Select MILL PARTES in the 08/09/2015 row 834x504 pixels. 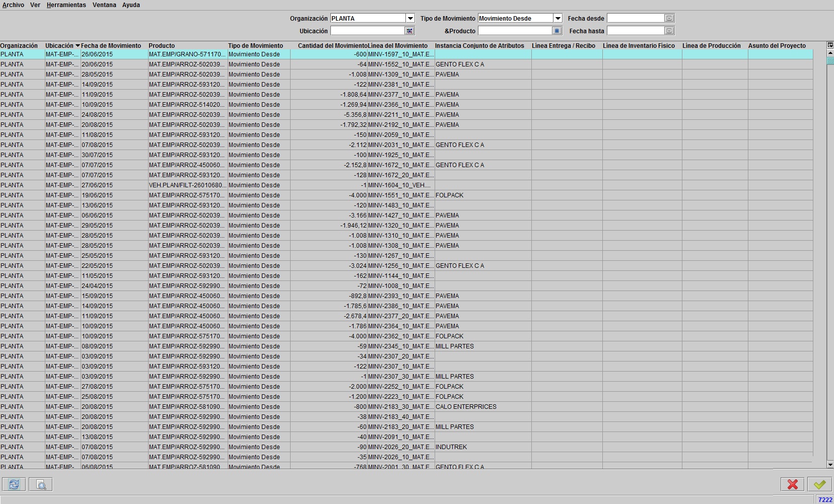pos(483,346)
